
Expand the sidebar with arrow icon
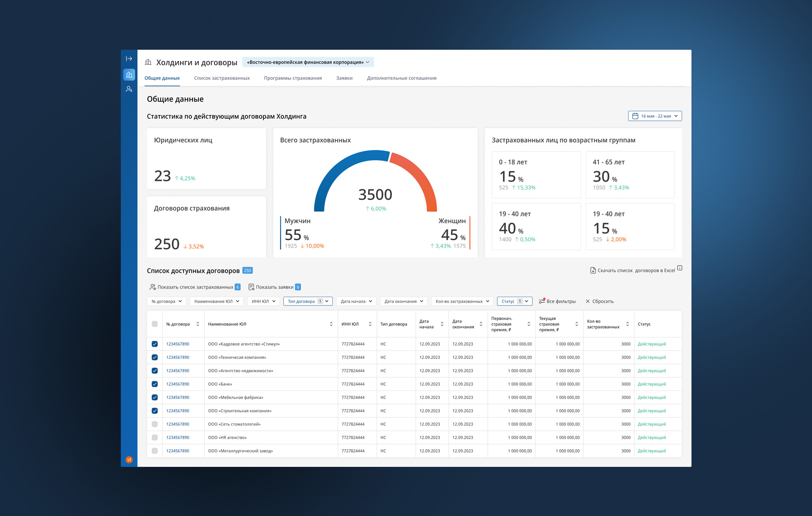tap(129, 59)
